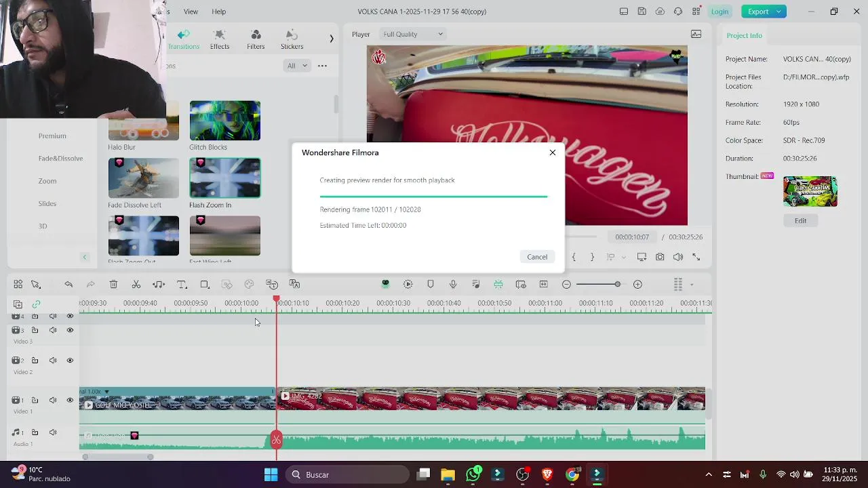Click the Export button
The height and width of the screenshot is (488, 868).
pyautogui.click(x=758, y=12)
